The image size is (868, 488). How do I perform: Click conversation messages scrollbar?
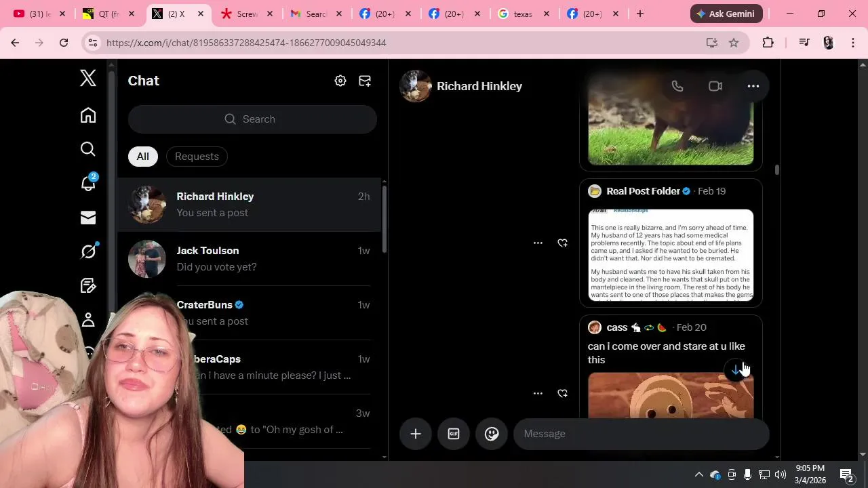[777, 169]
